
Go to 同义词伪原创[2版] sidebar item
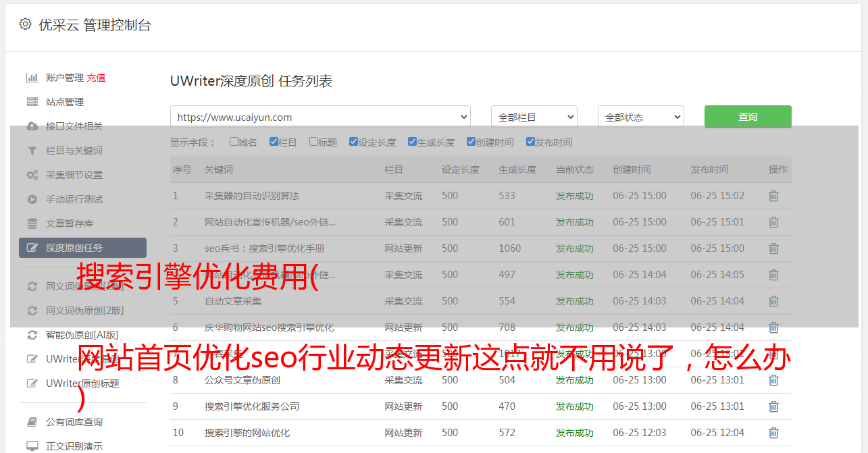click(84, 311)
